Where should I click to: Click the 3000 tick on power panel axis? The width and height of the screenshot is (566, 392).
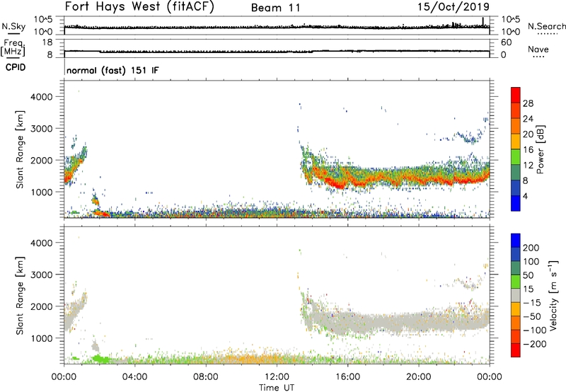coord(42,129)
